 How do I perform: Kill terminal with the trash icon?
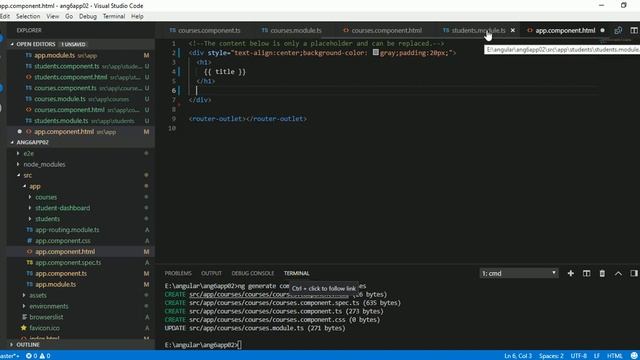pyautogui.click(x=602, y=273)
